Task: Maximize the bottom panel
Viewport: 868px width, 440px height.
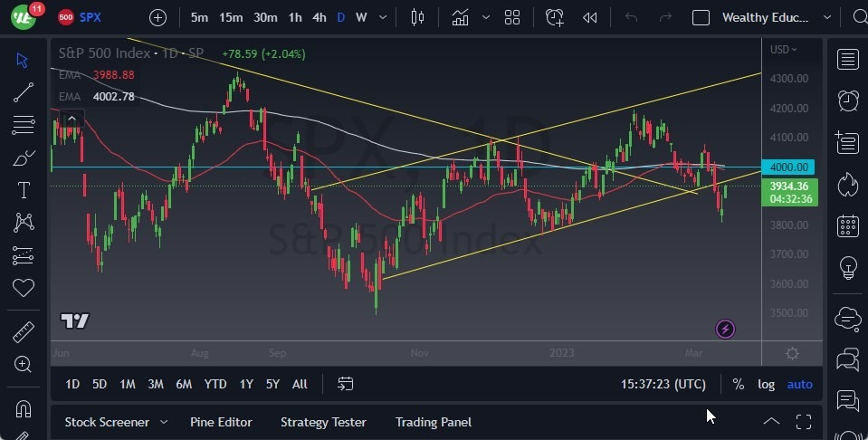Action: (804, 422)
